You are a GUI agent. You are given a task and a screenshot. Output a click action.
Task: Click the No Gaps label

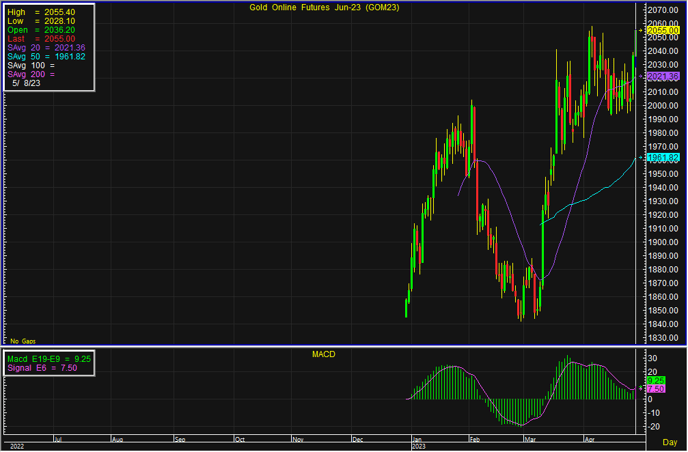tap(21, 341)
